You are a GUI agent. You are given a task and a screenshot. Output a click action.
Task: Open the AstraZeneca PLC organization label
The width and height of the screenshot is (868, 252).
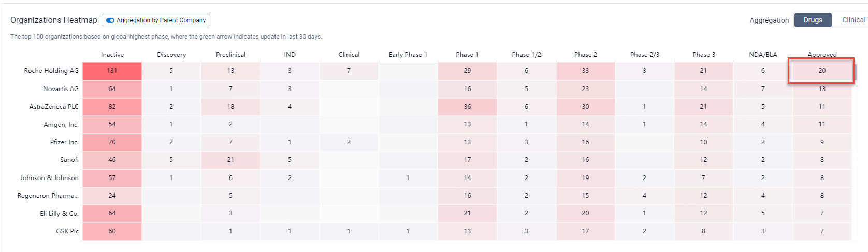[54, 107]
